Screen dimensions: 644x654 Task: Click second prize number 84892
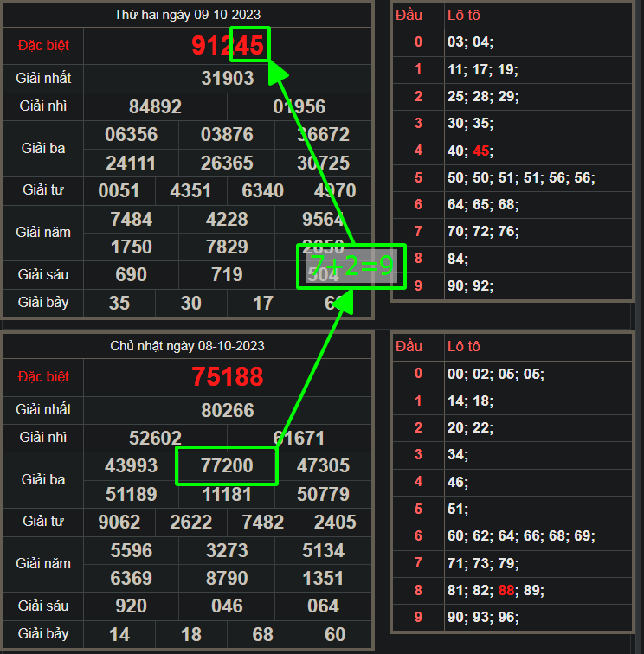pyautogui.click(x=155, y=107)
